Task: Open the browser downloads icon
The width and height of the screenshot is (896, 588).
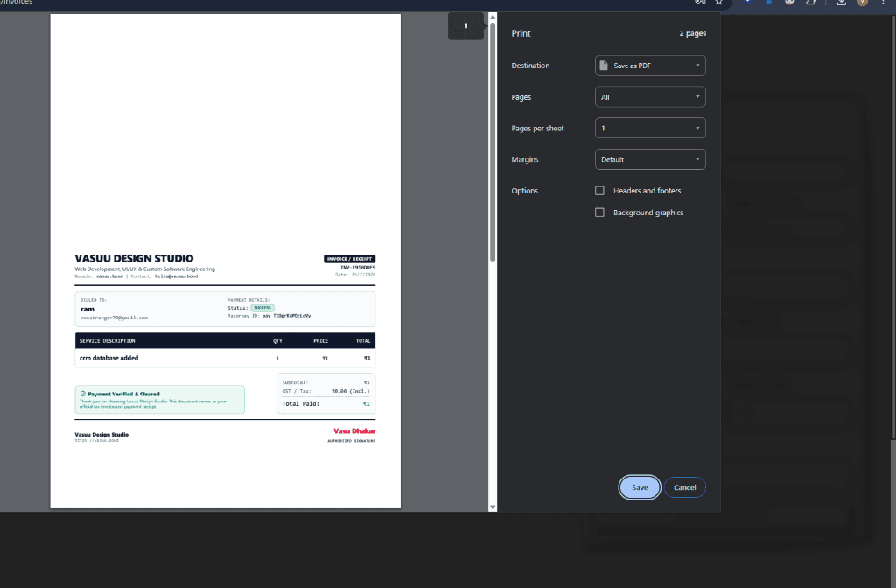Action: pos(841,3)
